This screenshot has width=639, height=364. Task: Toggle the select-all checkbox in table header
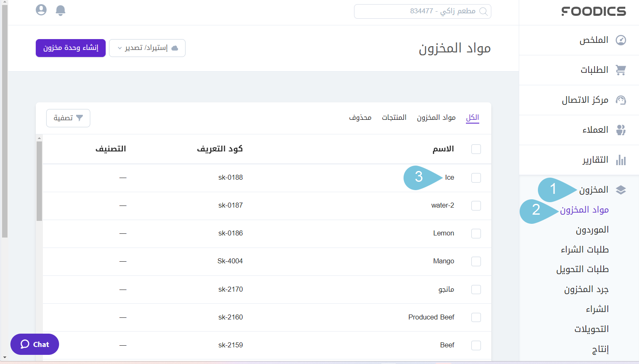click(476, 149)
